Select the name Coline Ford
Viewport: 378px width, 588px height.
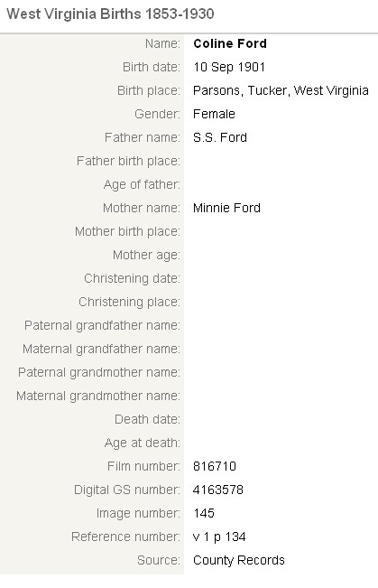point(230,43)
